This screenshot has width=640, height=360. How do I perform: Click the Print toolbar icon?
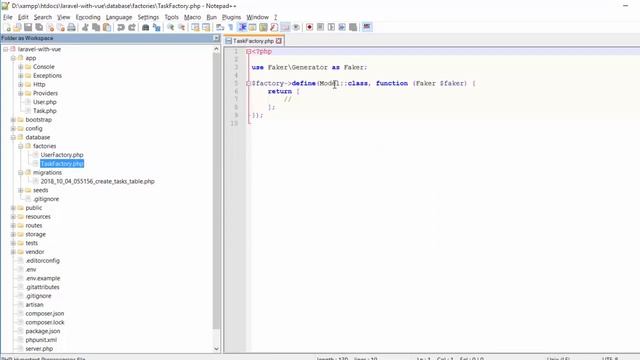click(71, 27)
